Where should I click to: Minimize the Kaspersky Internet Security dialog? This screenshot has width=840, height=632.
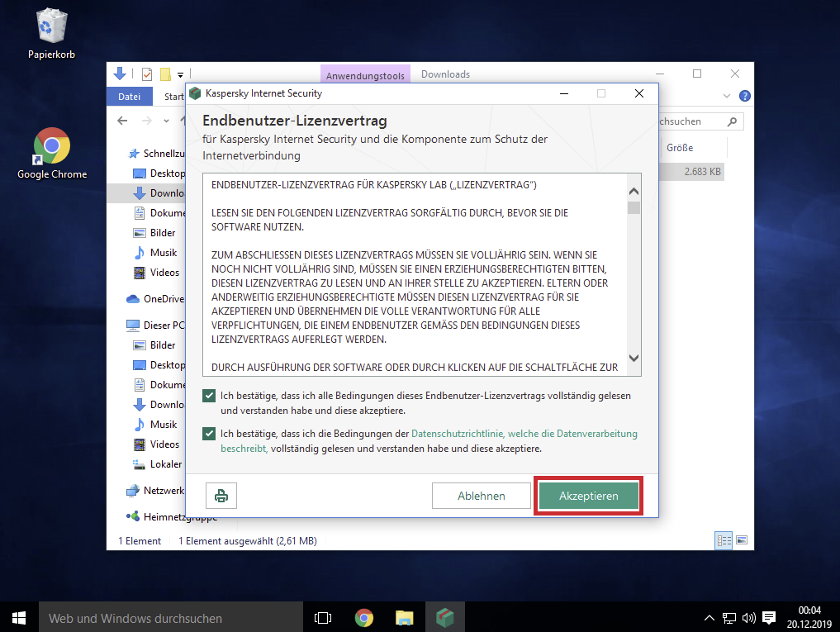[564, 93]
